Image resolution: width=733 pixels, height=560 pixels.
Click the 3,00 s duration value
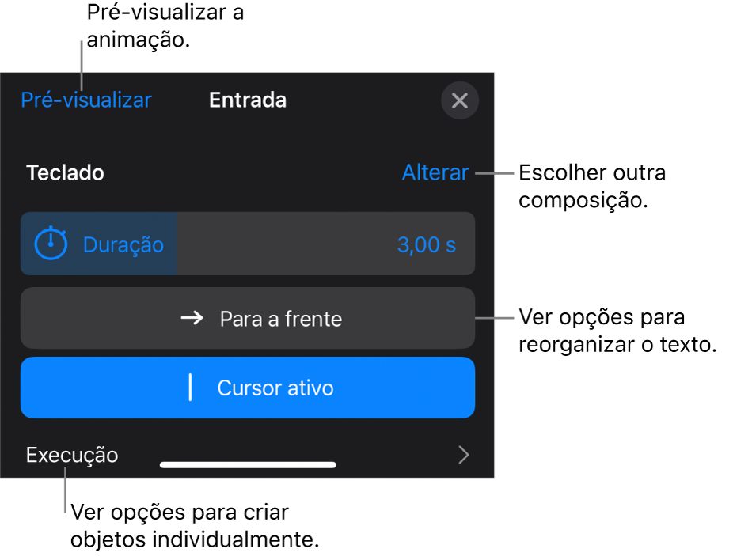[x=427, y=244]
